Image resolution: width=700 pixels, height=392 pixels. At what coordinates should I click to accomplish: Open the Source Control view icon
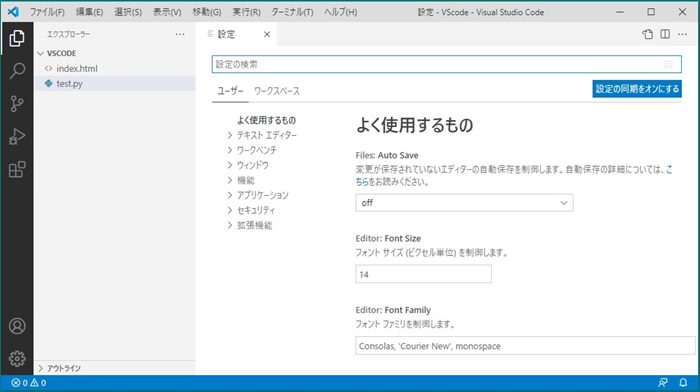(17, 104)
